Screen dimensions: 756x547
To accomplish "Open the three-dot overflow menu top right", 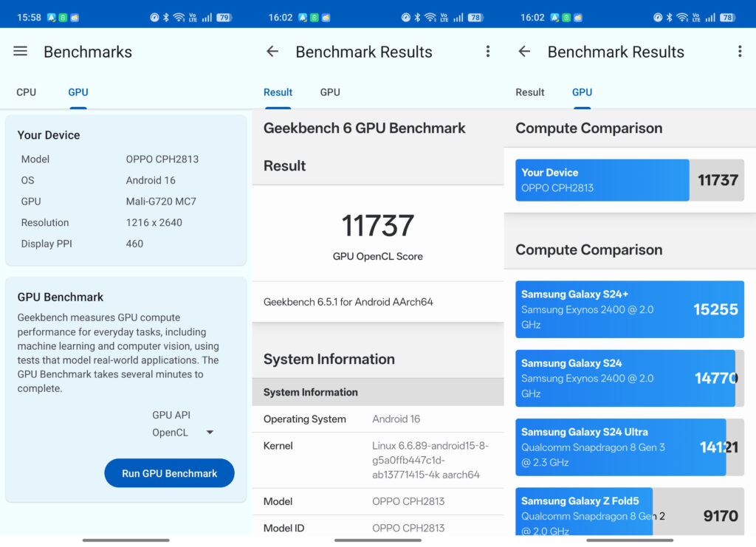I will point(488,51).
